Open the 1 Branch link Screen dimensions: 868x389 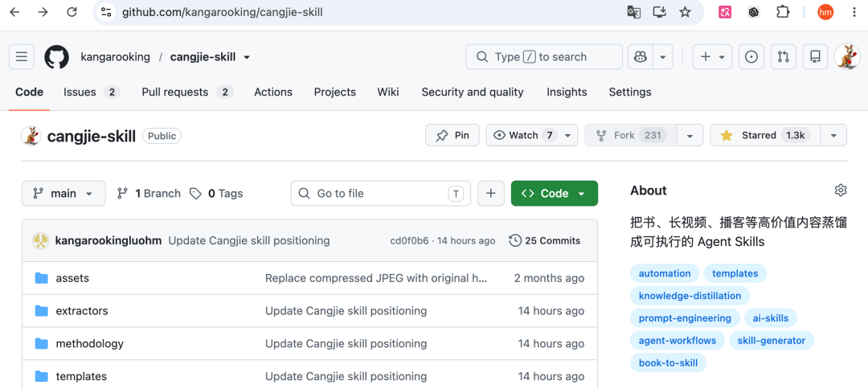[149, 193]
